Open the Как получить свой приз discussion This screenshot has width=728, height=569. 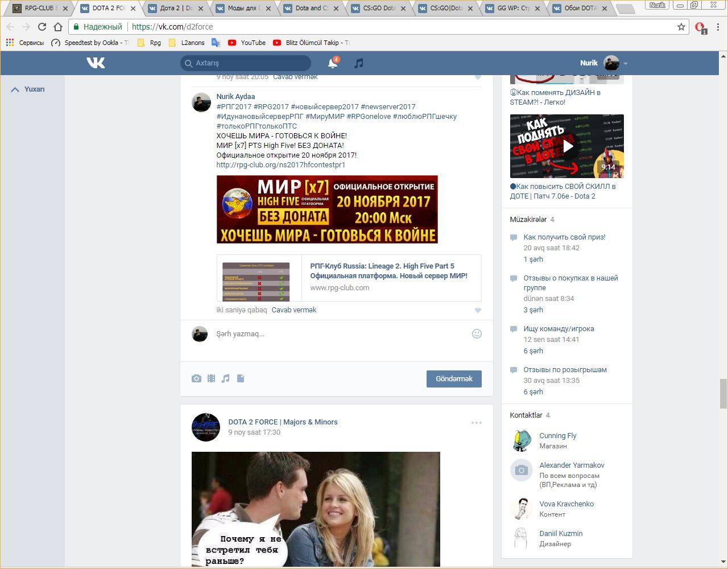pyautogui.click(x=565, y=237)
